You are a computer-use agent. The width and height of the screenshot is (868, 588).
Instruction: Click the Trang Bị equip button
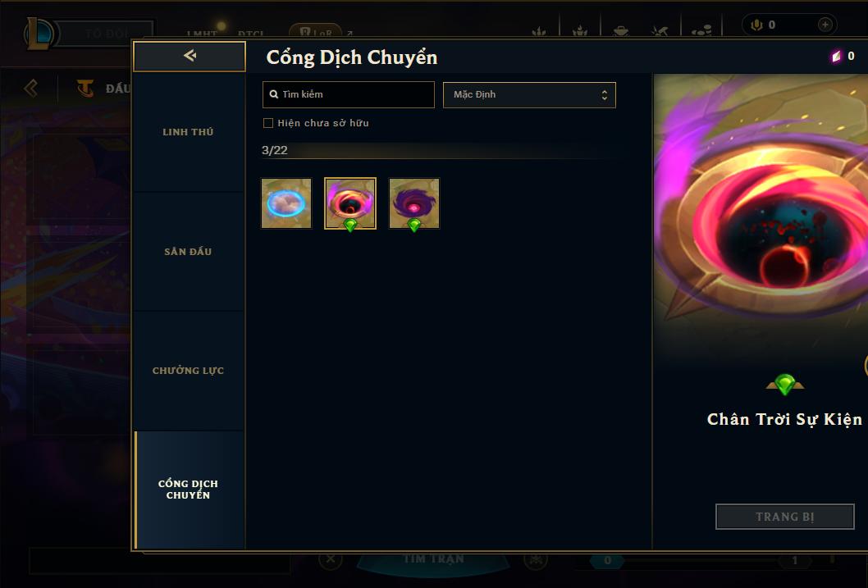[x=785, y=517]
